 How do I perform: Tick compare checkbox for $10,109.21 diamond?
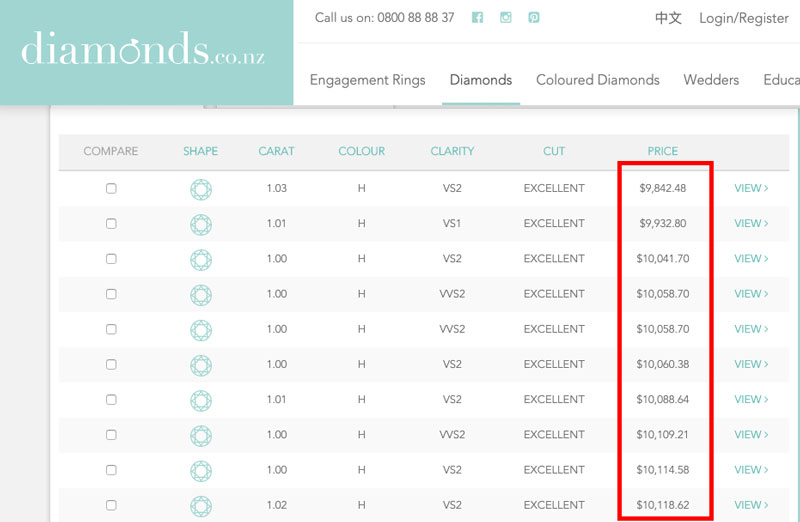click(x=111, y=435)
